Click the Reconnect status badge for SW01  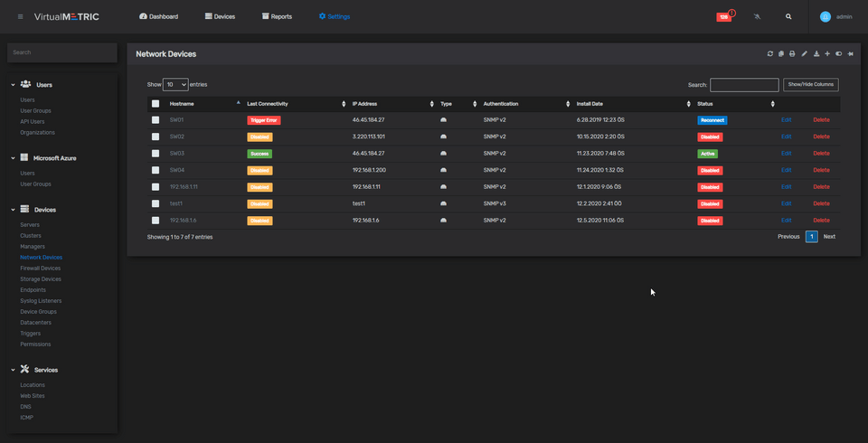coord(712,120)
